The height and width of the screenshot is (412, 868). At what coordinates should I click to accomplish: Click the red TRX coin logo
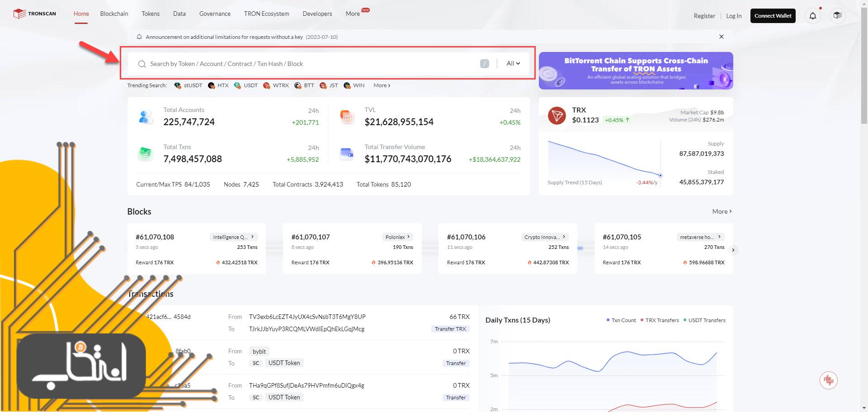coord(557,116)
